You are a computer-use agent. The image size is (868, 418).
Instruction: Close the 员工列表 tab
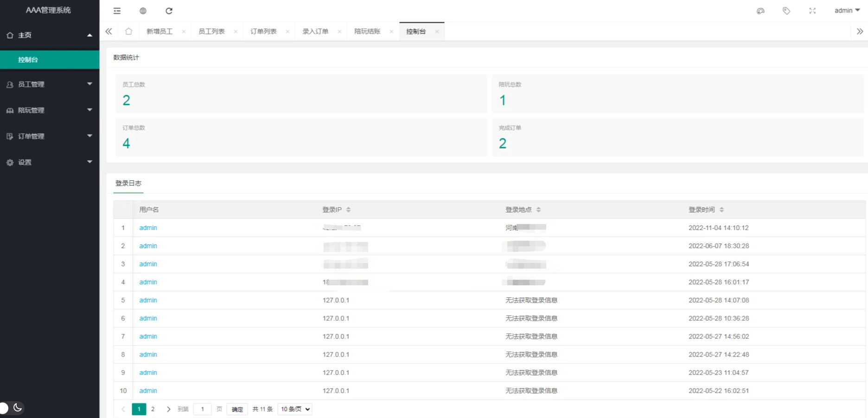click(x=236, y=32)
